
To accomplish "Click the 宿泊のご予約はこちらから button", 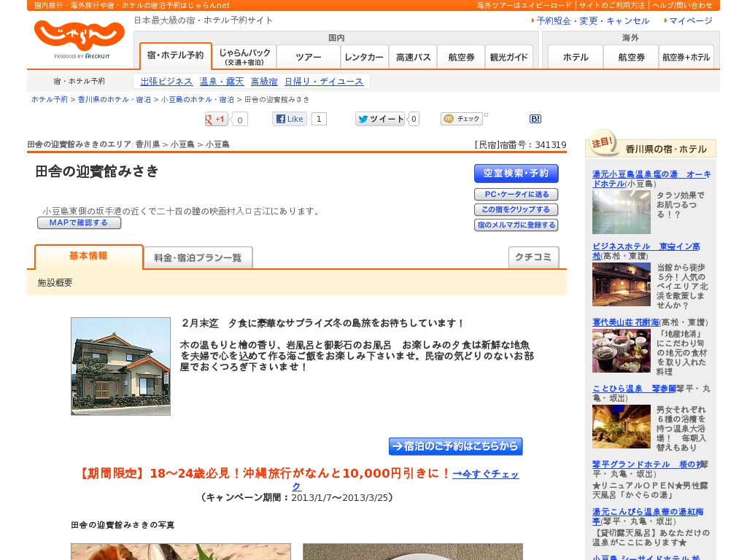I will coord(455,446).
